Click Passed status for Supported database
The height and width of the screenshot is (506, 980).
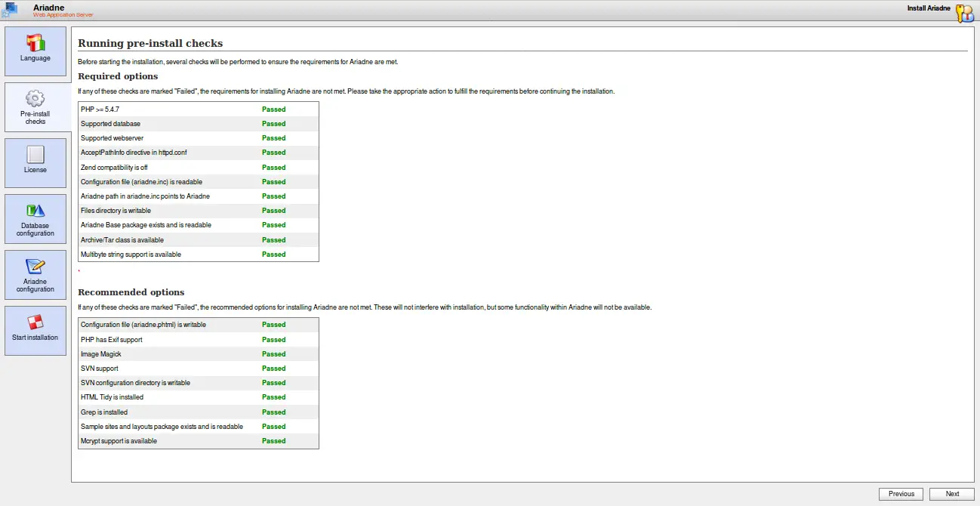(273, 124)
